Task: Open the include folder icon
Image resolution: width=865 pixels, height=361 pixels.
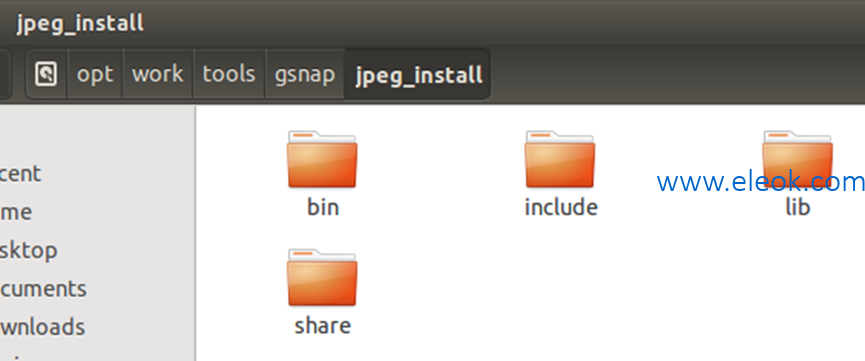Action: tap(560, 160)
